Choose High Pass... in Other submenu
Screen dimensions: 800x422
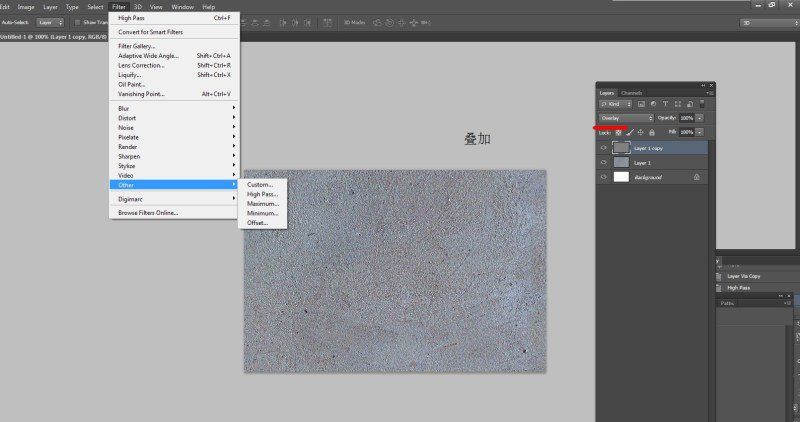click(262, 194)
